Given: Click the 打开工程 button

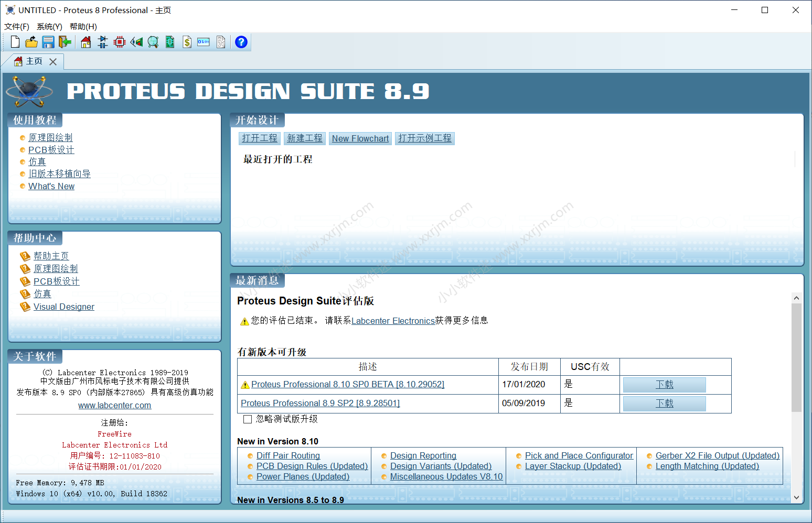Looking at the screenshot, I should (260, 138).
